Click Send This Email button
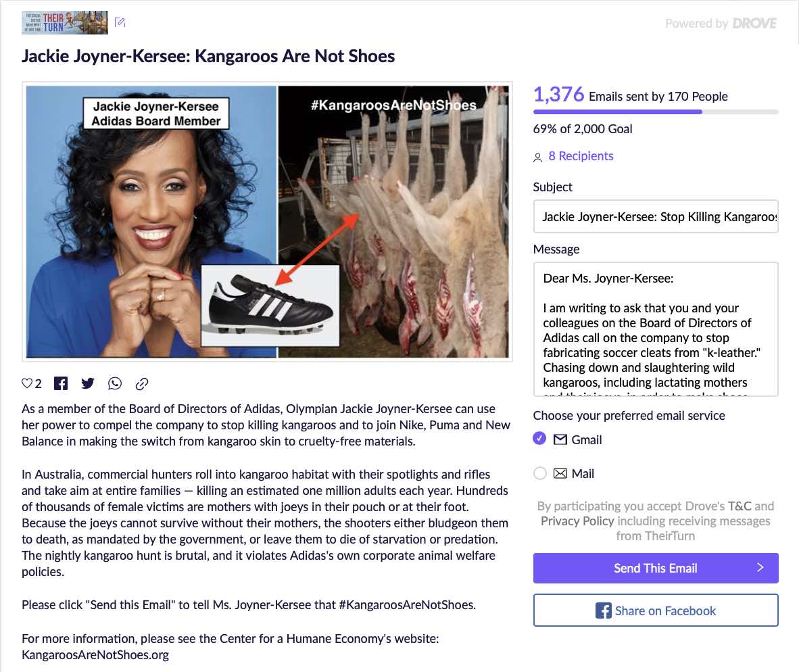Viewport: 799px width, 672px height. pyautogui.click(x=655, y=568)
